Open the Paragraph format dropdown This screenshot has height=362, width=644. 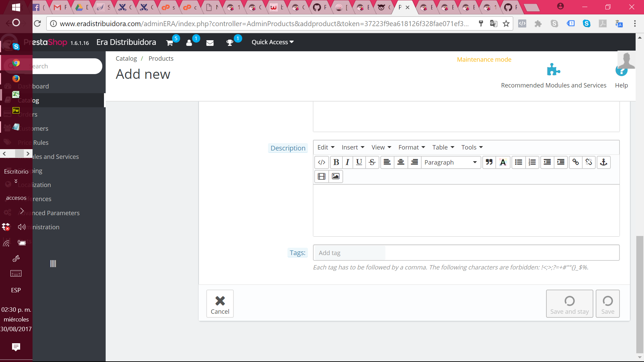click(x=450, y=162)
